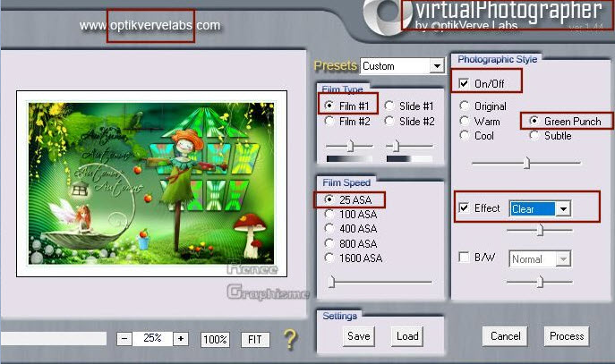Viewport: 615px width, 364px height.
Task: Click the FIT zoom button
Action: (x=255, y=339)
